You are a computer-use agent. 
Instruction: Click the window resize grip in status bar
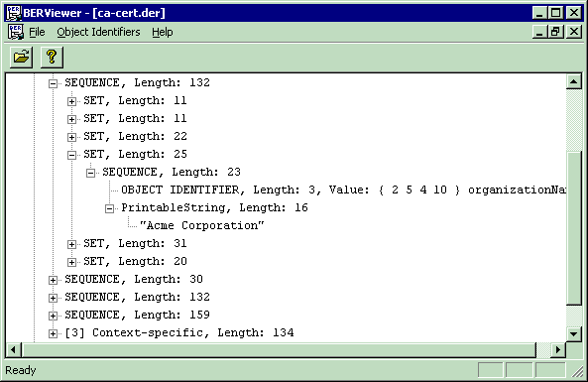tap(577, 371)
